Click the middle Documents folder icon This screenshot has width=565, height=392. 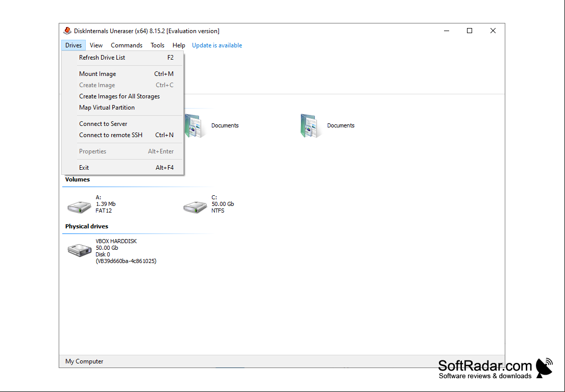(x=195, y=125)
